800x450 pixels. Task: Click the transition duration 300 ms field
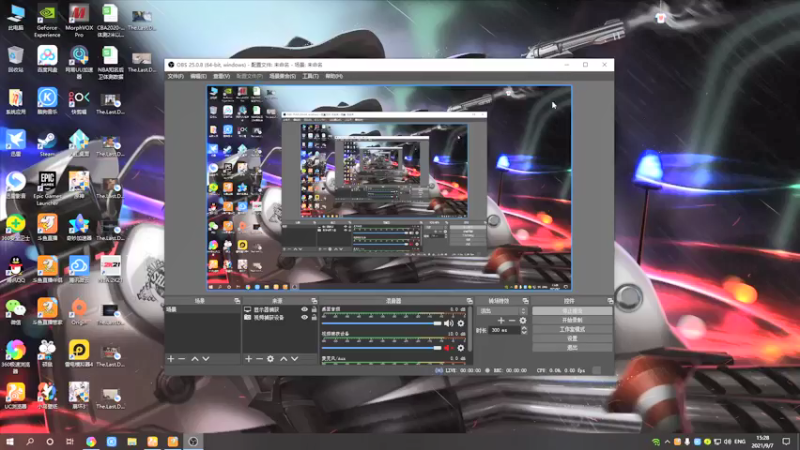[505, 330]
